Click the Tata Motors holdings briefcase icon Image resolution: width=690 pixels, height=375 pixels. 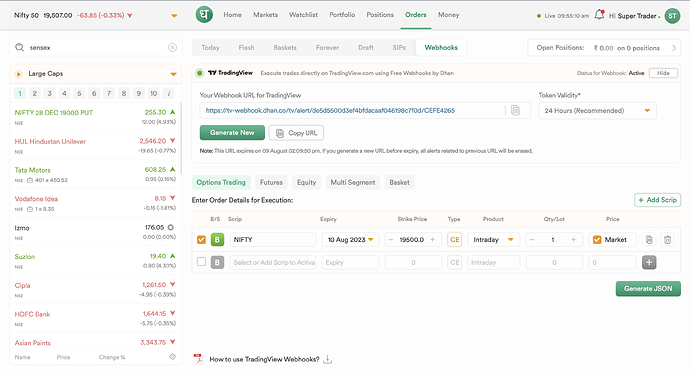tap(30, 180)
